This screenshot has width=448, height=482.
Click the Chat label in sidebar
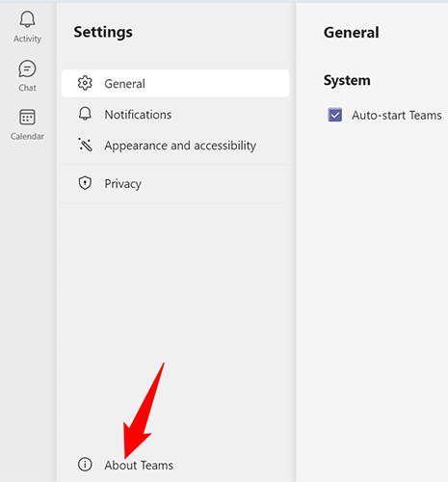coord(27,88)
